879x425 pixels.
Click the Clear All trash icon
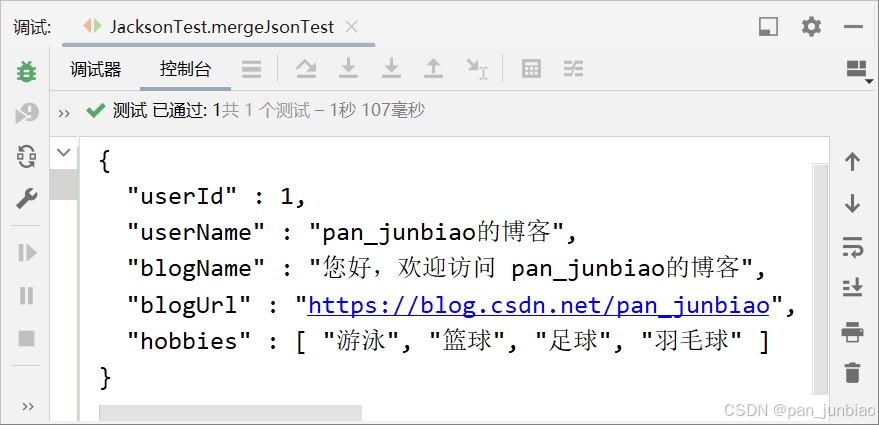(x=852, y=373)
